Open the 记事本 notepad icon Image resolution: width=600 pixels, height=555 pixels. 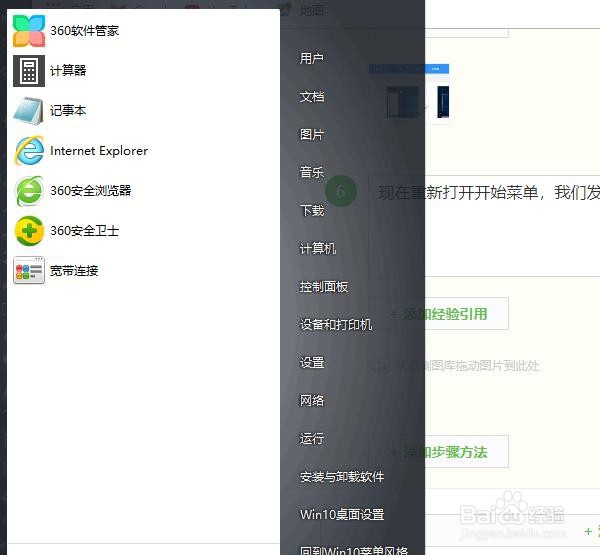click(x=29, y=111)
